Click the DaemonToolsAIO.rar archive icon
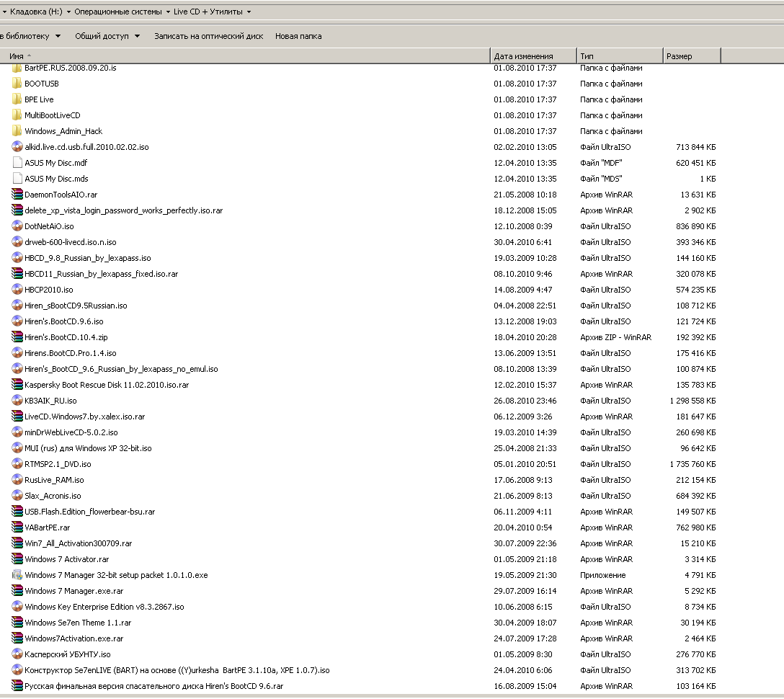Image resolution: width=784 pixels, height=699 pixels. (x=17, y=195)
